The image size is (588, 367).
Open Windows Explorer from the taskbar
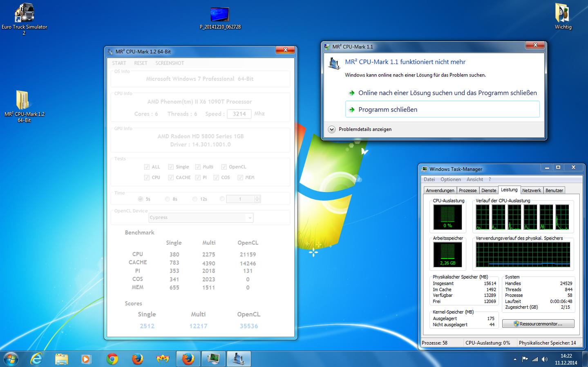62,359
